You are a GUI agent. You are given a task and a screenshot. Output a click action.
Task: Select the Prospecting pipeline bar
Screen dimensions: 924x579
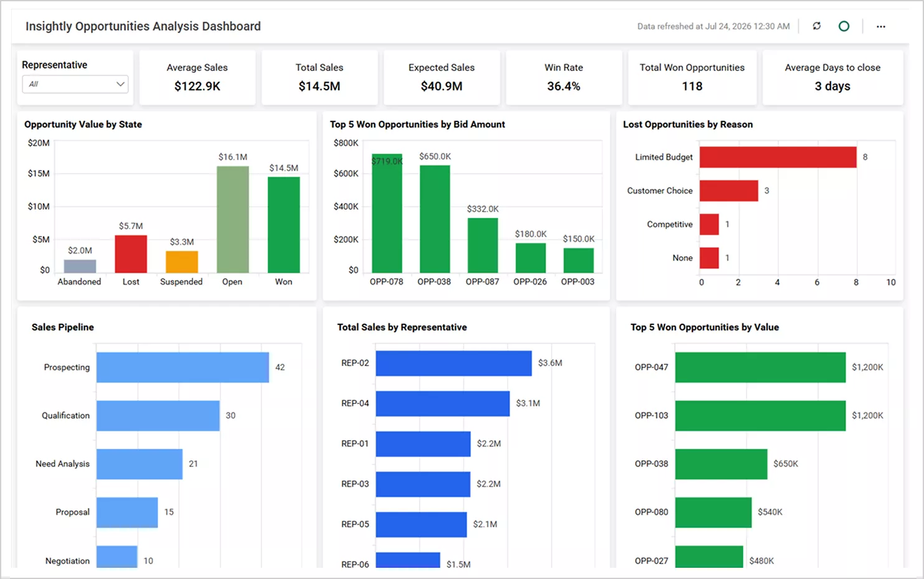pos(182,367)
